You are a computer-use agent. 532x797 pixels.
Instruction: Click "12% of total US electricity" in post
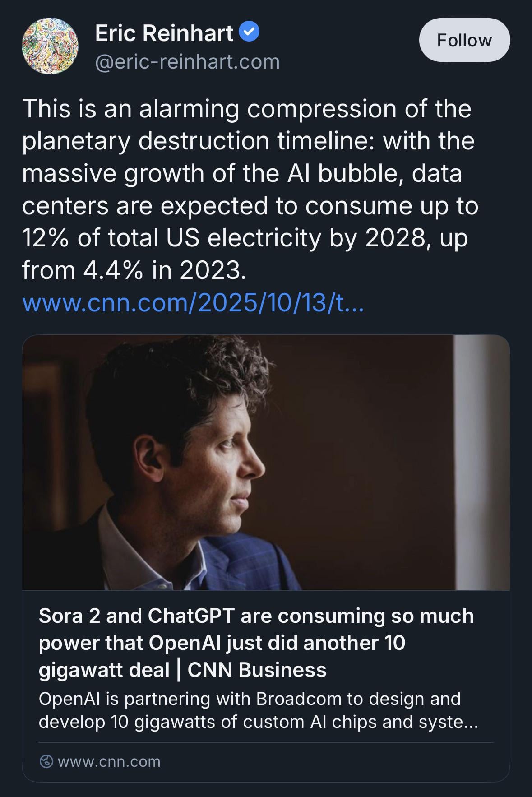pyautogui.click(x=171, y=238)
